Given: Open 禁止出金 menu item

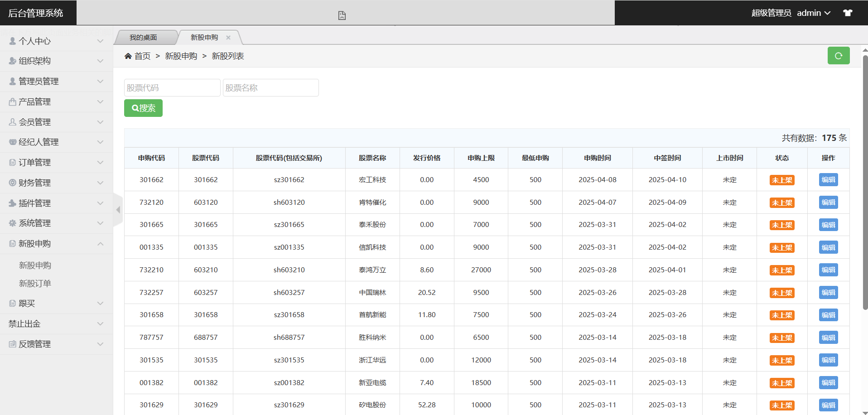Looking at the screenshot, I should point(24,324).
